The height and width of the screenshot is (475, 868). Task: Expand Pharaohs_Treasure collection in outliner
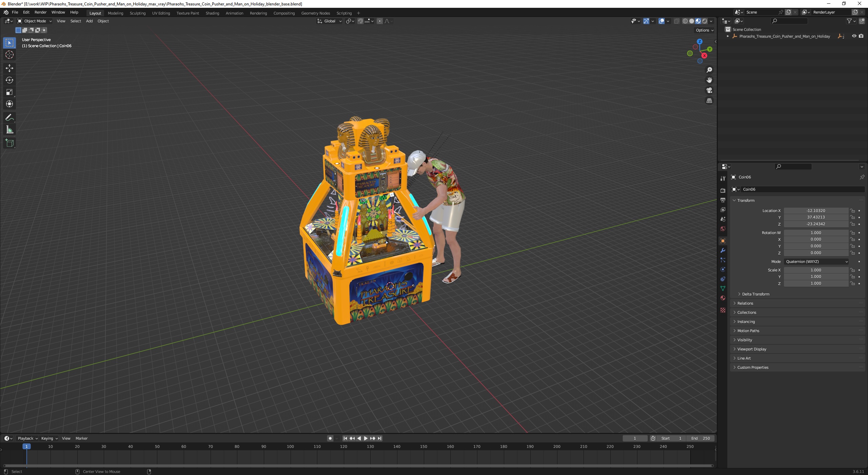(728, 36)
